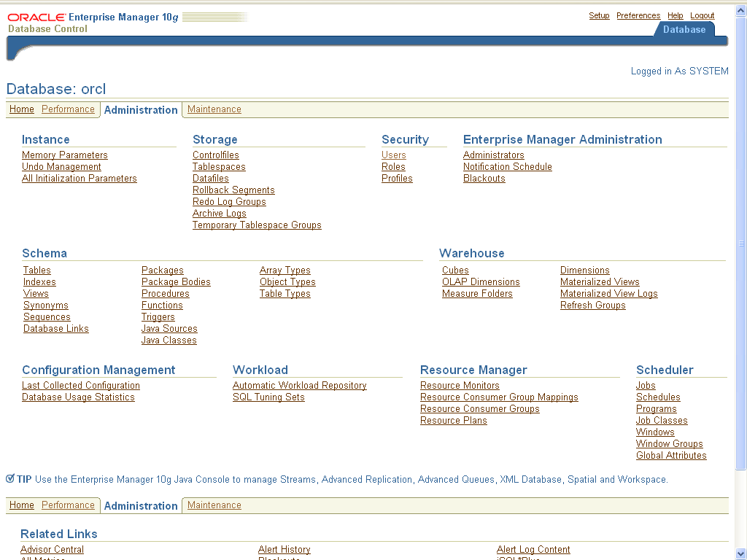The height and width of the screenshot is (560, 747).
Task: Open the Tablespaces link
Action: [219, 167]
